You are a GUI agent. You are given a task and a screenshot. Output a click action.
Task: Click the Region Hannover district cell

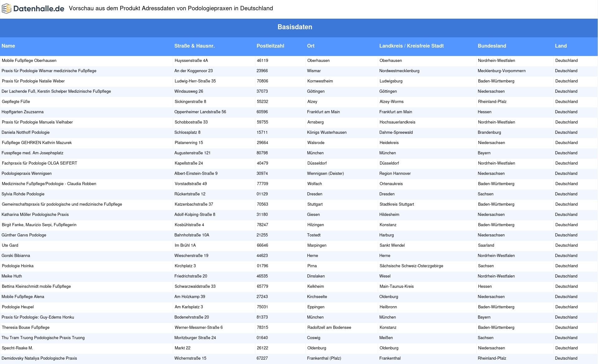point(395,174)
